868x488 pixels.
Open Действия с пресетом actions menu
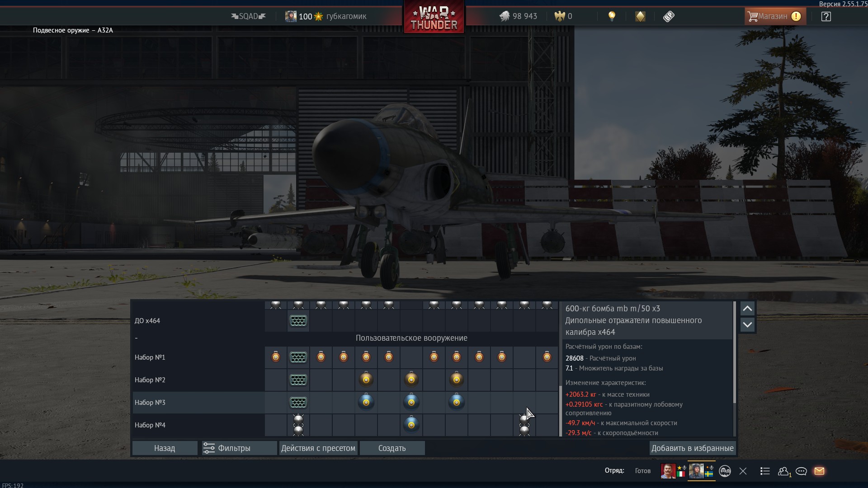pos(318,448)
